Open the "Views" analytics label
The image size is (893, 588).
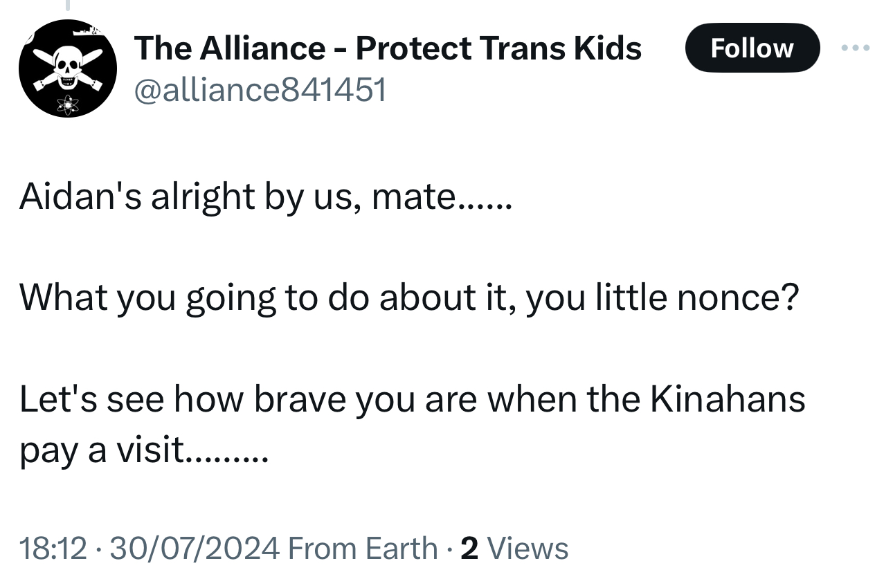528,549
